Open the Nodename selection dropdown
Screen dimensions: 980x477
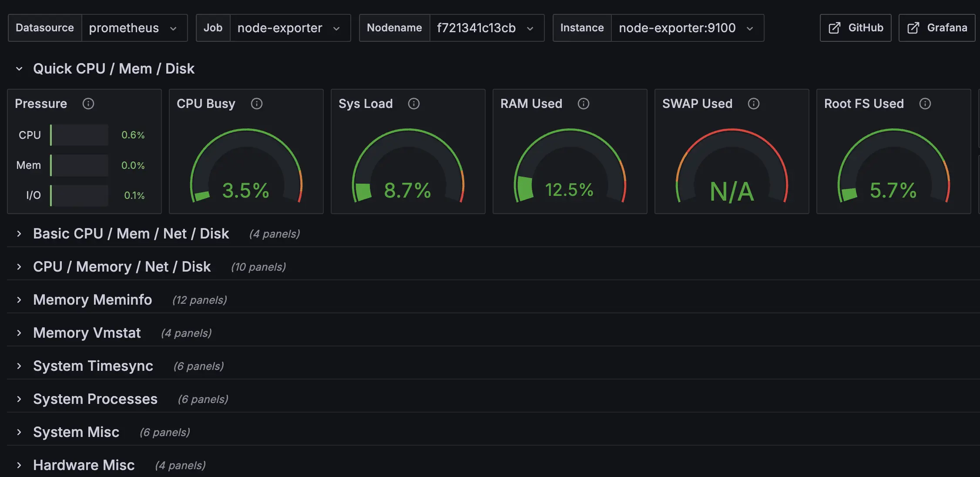pyautogui.click(x=486, y=28)
